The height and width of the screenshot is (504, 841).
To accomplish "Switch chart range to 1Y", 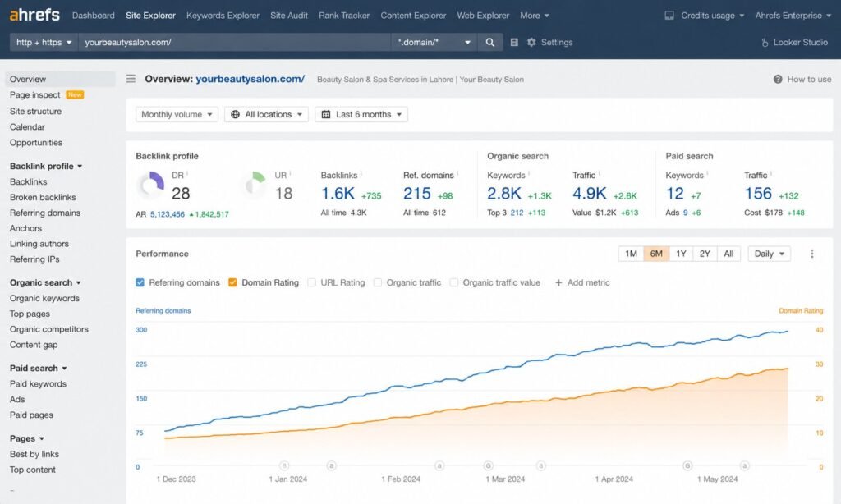I will 681,254.
